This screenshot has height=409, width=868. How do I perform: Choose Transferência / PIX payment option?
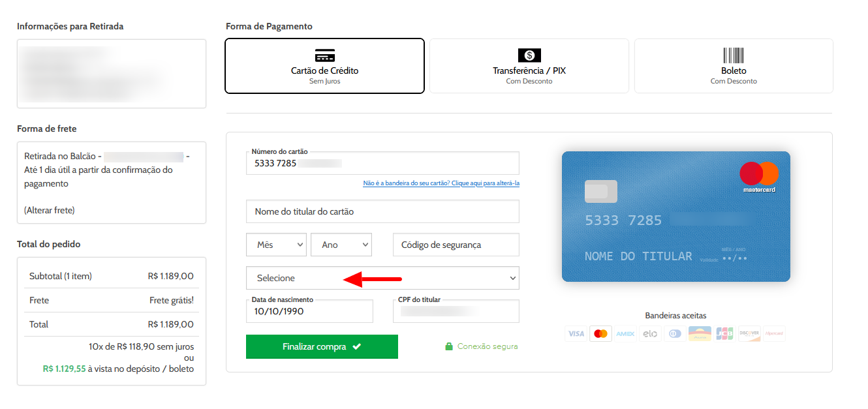[529, 66]
